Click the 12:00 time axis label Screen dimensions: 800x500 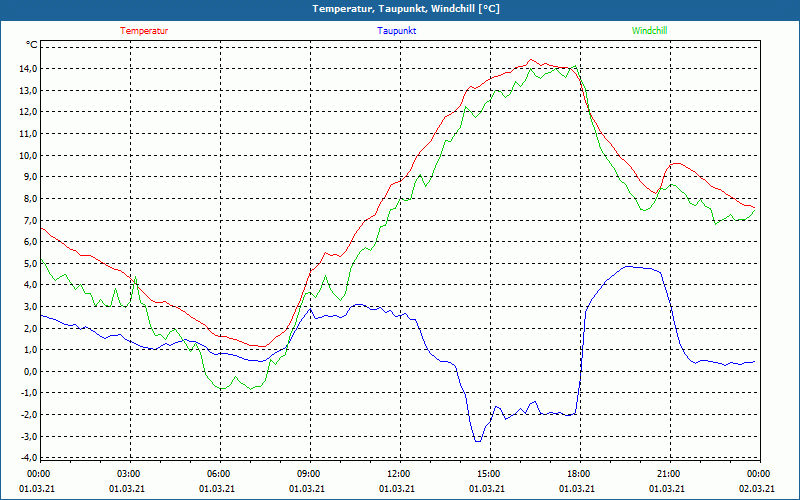399,474
